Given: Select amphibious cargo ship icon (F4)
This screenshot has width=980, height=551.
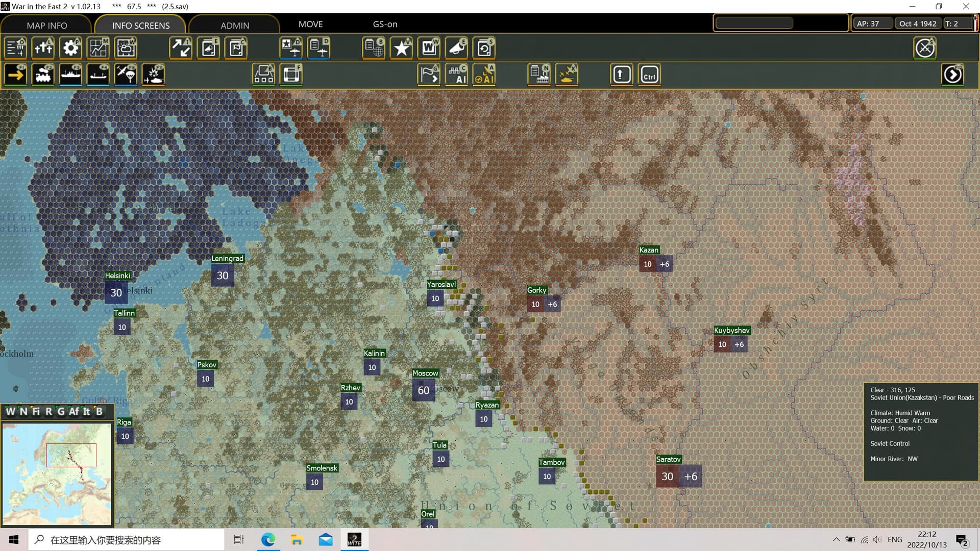Looking at the screenshot, I should click(x=99, y=75).
